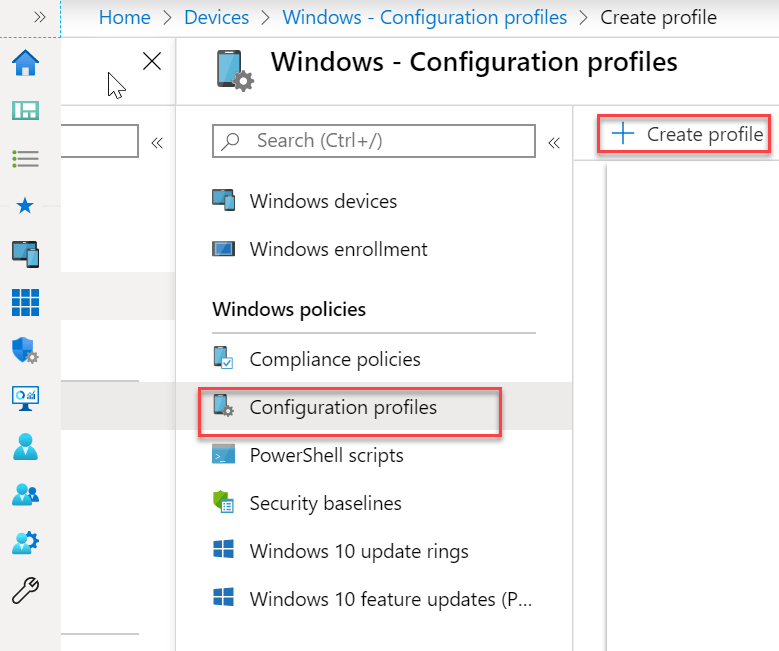Open the Reports monitor icon
Image resolution: width=779 pixels, height=651 pixels.
(x=25, y=398)
